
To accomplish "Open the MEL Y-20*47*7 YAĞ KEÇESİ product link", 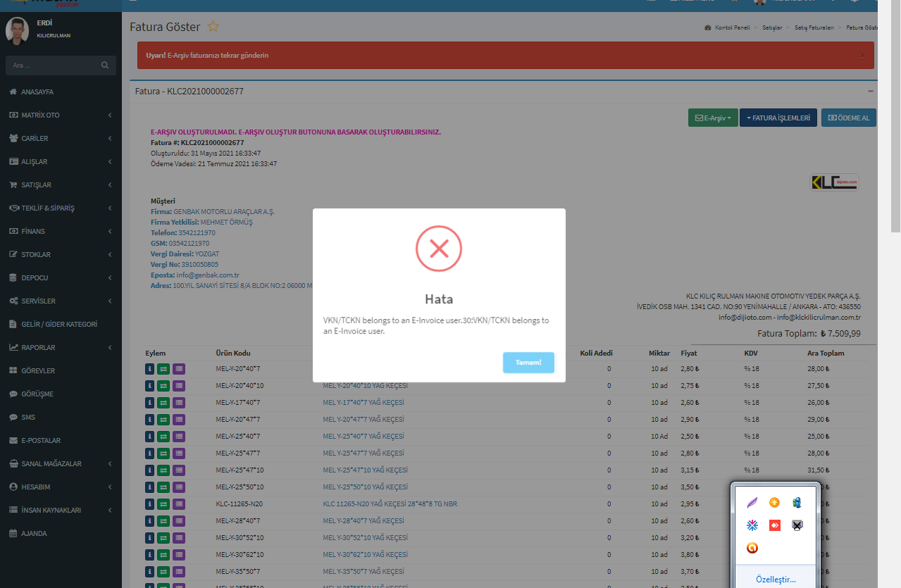I will pos(363,420).
